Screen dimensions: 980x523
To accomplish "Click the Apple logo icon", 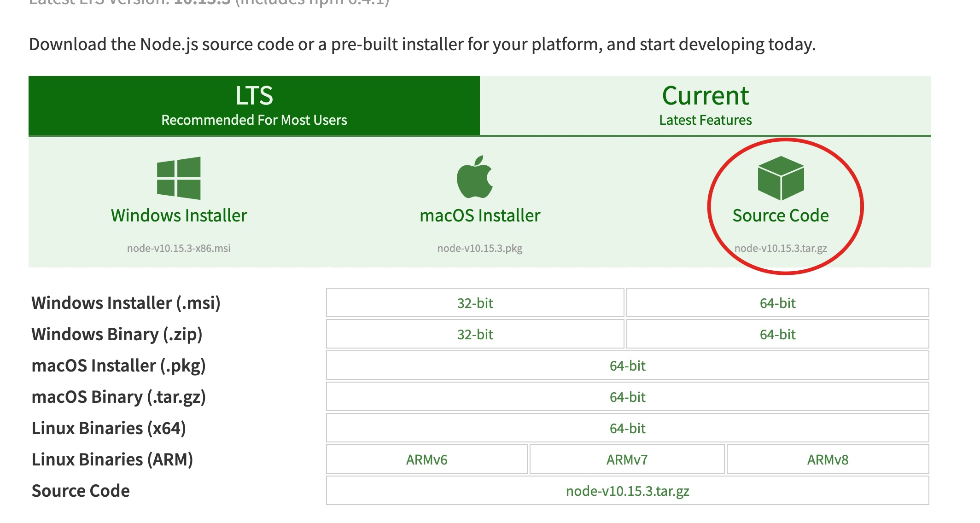I will click(475, 177).
